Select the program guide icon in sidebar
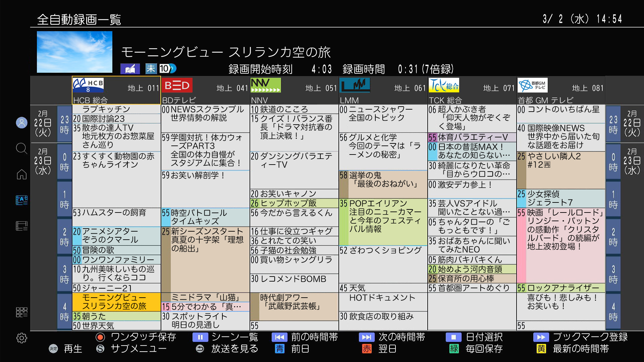This screenshot has height=362, width=644. coord(21,200)
